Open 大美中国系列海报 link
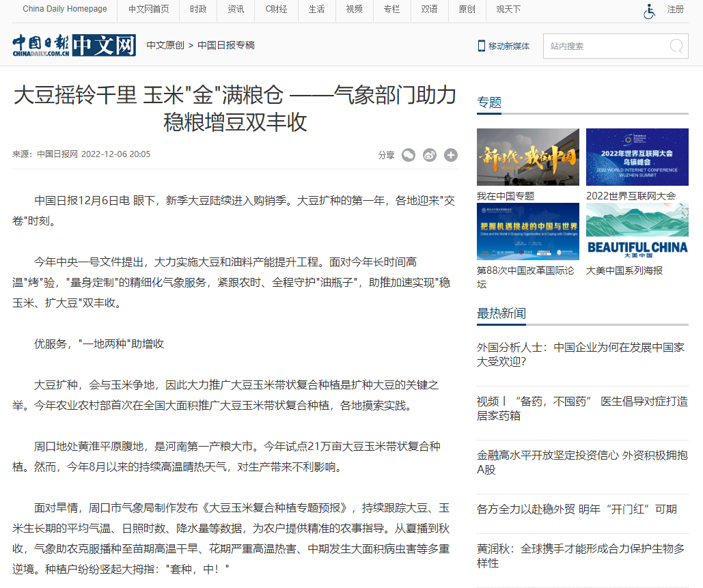703x588 pixels. (624, 270)
